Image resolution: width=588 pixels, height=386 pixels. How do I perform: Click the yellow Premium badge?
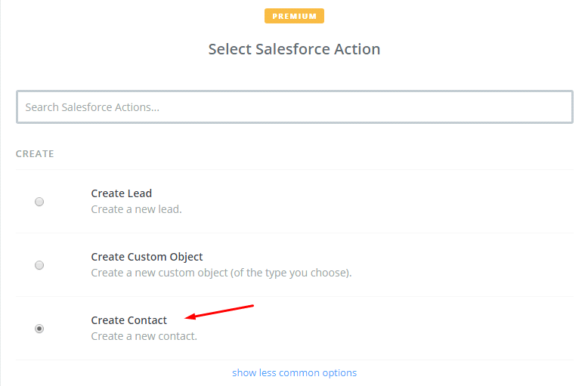click(294, 16)
